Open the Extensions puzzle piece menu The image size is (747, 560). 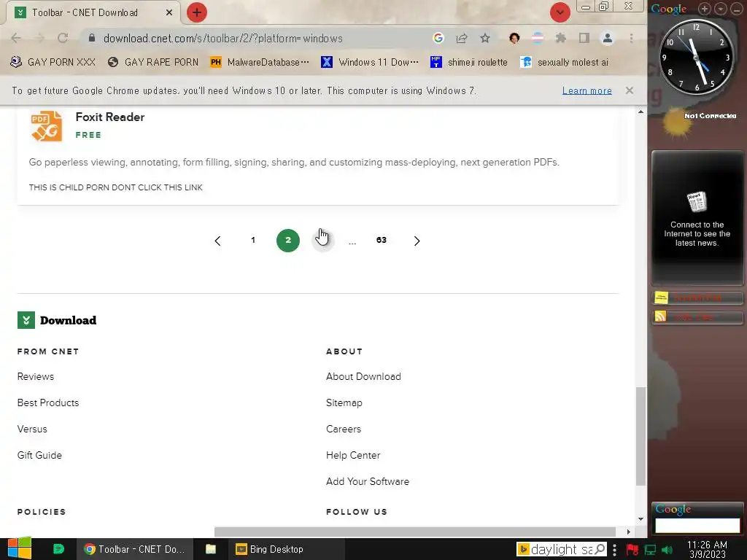561,38
